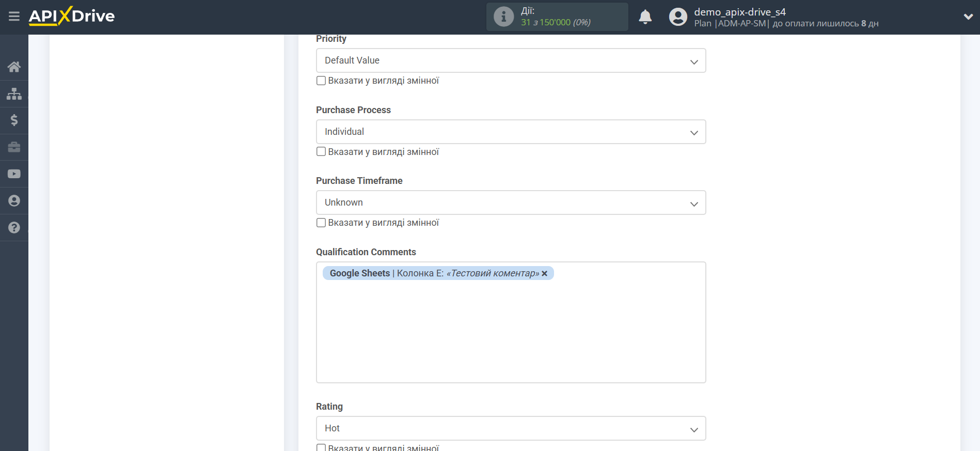Click the ApiX-Drive logo
This screenshot has width=980, height=451.
click(x=72, y=16)
